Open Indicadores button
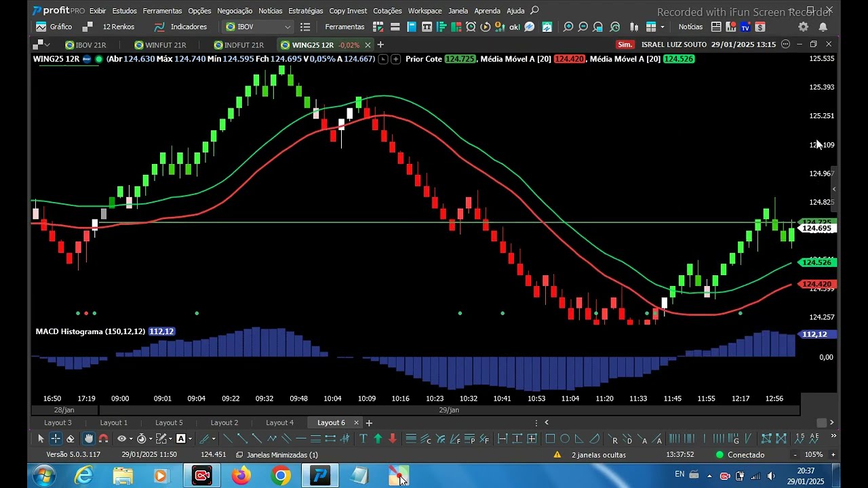This screenshot has width=868, height=488. point(180,27)
